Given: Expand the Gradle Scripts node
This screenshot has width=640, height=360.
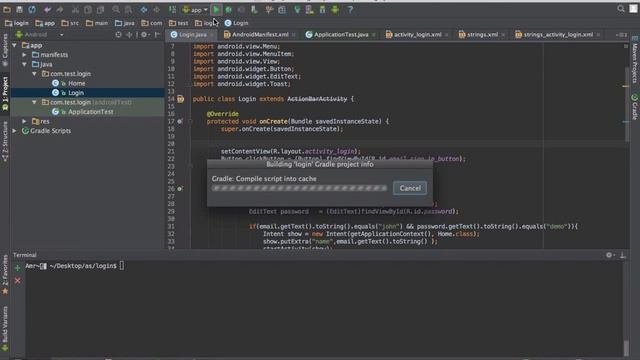Looking at the screenshot, I should (x=15, y=131).
